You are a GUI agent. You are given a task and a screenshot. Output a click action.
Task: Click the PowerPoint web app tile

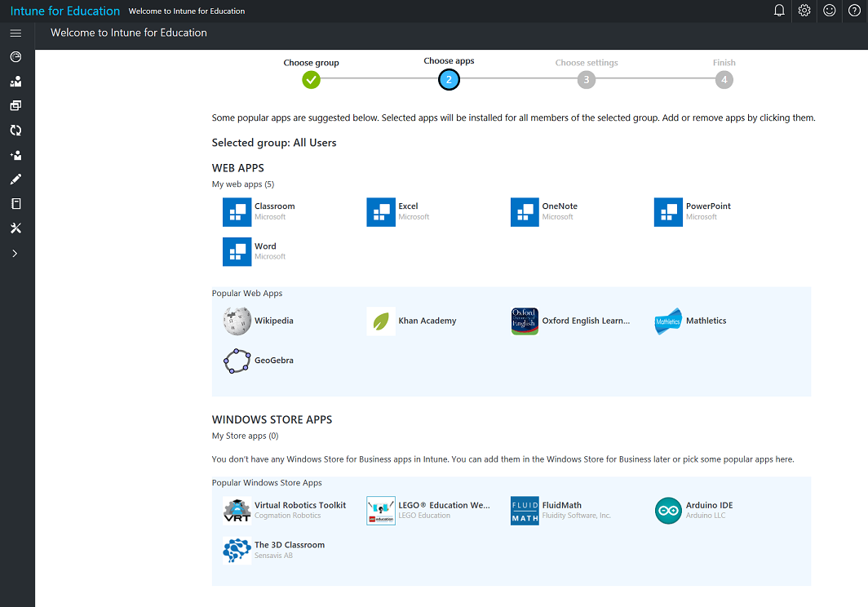coord(693,212)
